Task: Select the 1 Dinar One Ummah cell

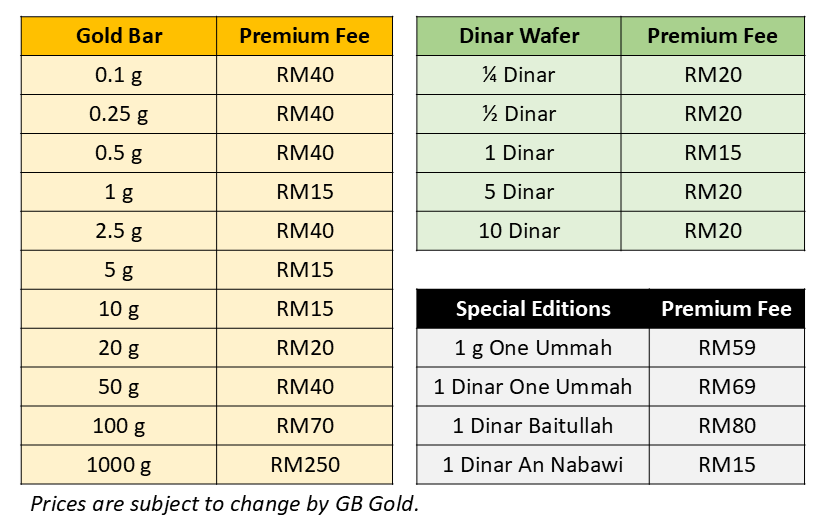Action: point(533,387)
